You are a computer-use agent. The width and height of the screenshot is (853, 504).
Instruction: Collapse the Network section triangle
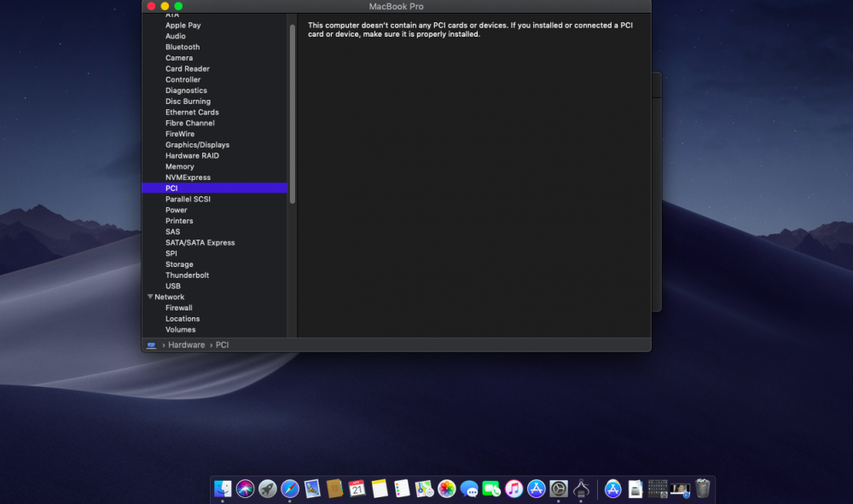pyautogui.click(x=150, y=297)
